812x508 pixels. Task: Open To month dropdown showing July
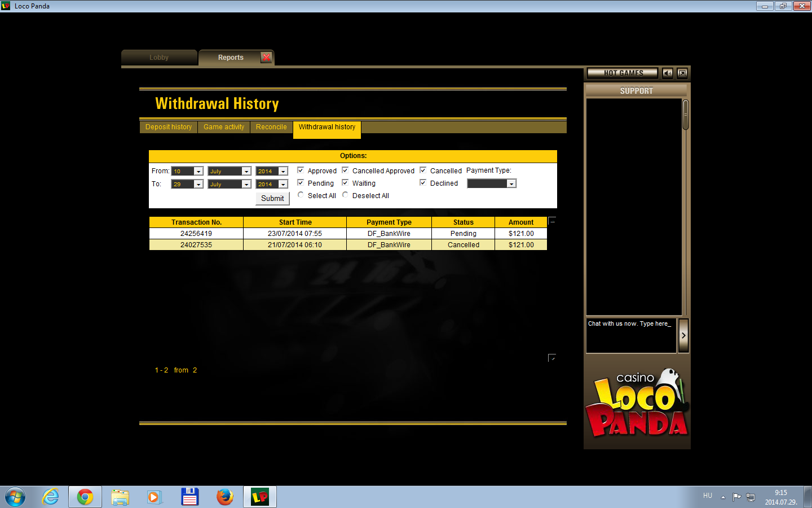[230, 184]
